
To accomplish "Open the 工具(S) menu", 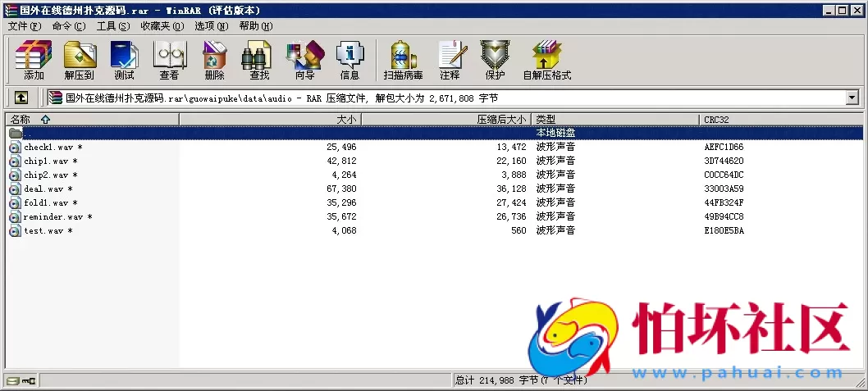I will point(113,25).
